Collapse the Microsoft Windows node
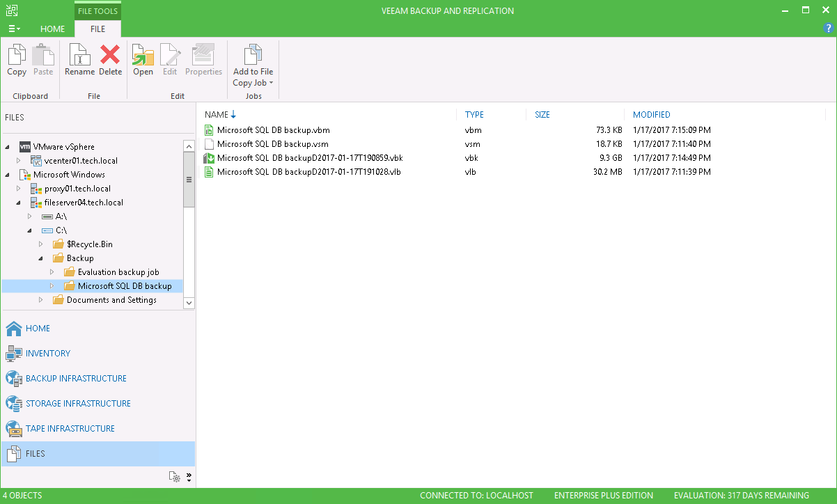 coord(8,175)
